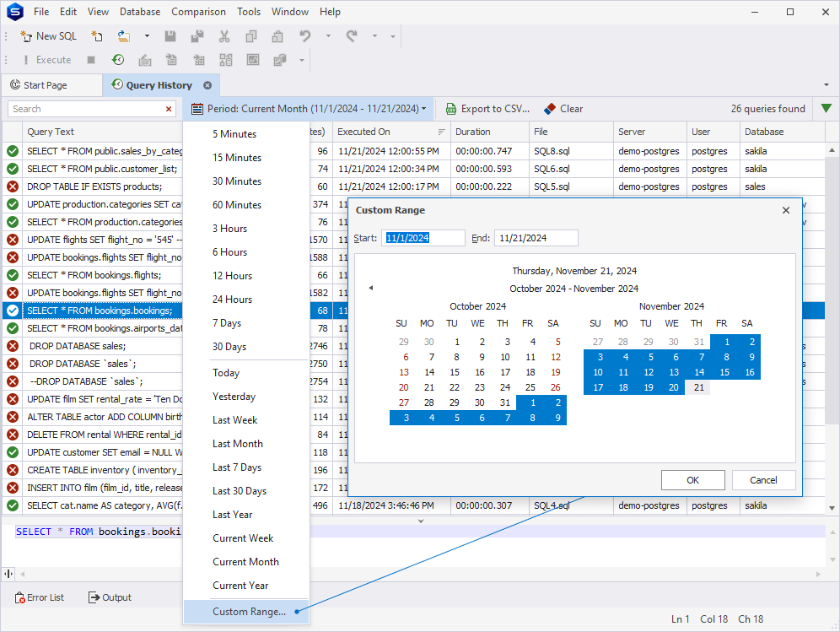
Task: Open the second toolbar row's overflow options arrow
Action: 302,60
